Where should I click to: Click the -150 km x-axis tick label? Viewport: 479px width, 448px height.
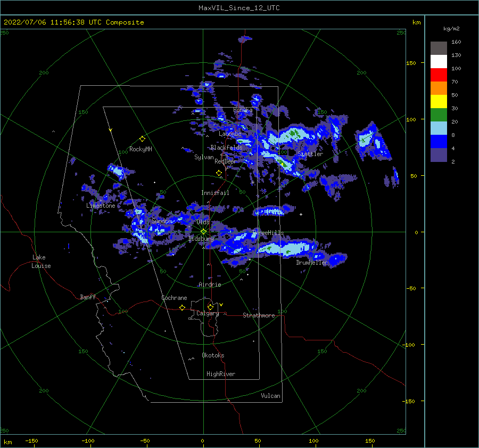(31, 441)
